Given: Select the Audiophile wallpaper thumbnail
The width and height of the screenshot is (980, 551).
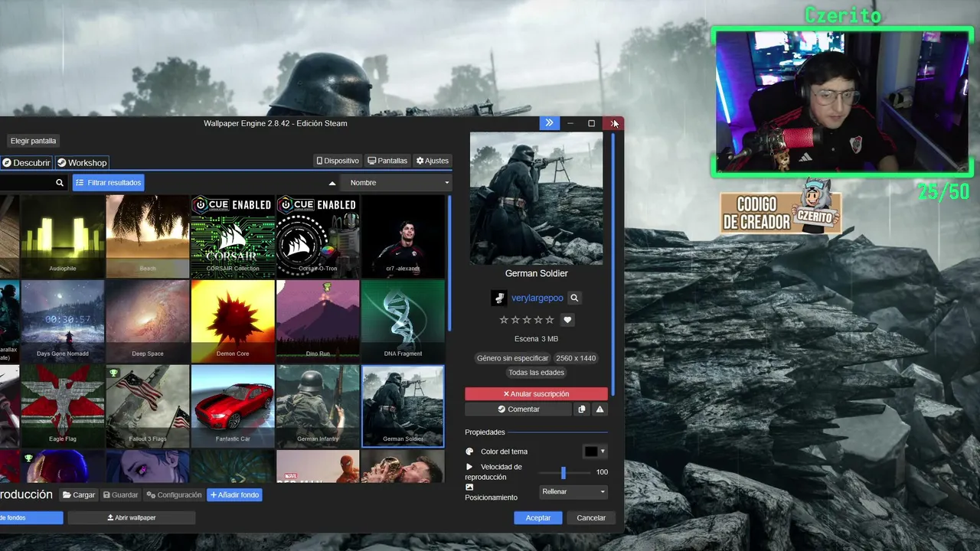Looking at the screenshot, I should point(63,236).
